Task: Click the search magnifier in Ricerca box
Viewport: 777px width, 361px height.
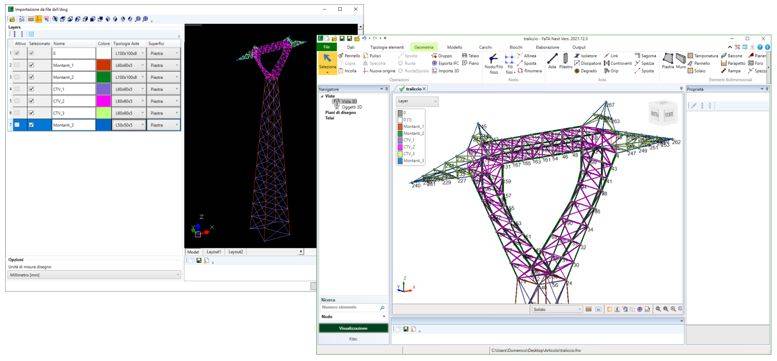Action: click(x=382, y=308)
